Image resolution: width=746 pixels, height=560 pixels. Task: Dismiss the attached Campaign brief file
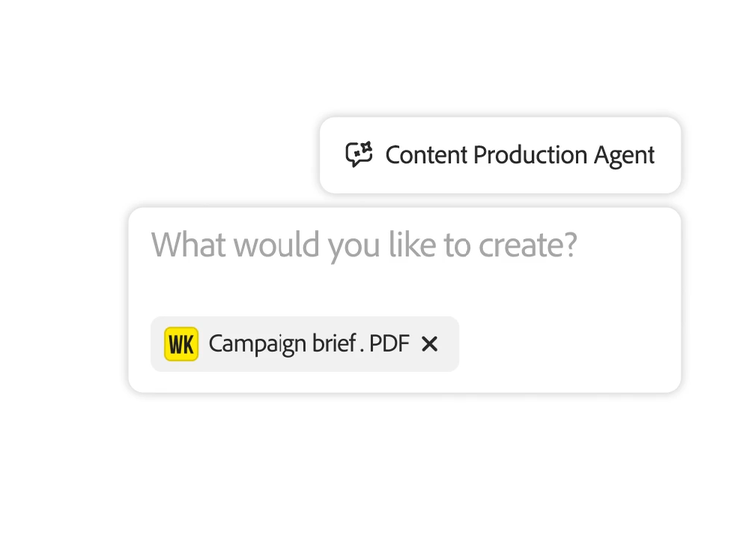pos(429,344)
